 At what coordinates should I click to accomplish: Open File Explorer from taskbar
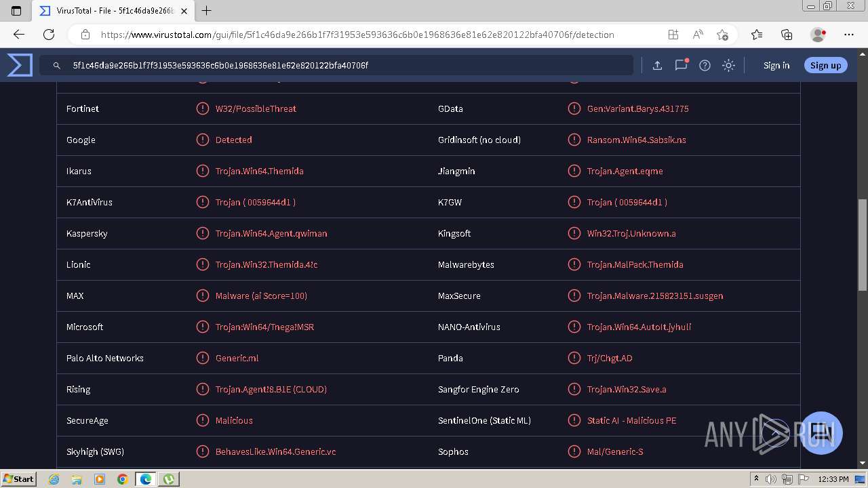pyautogui.click(x=77, y=479)
